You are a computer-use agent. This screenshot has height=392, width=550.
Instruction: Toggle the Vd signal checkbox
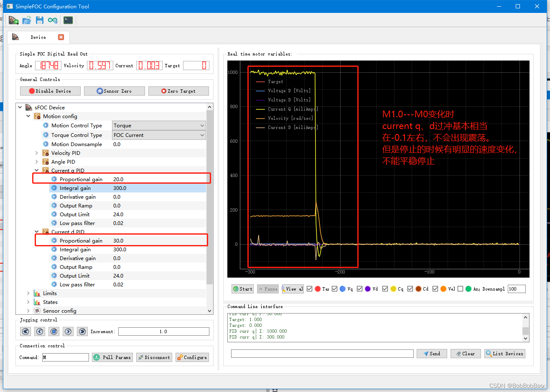point(360,289)
